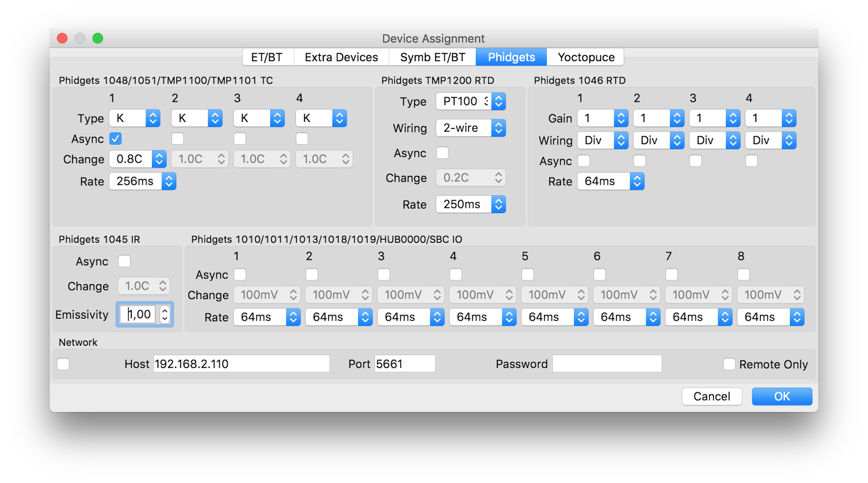Go to the Yoctopuce tab
Screen dimensions: 868x483
[586, 57]
